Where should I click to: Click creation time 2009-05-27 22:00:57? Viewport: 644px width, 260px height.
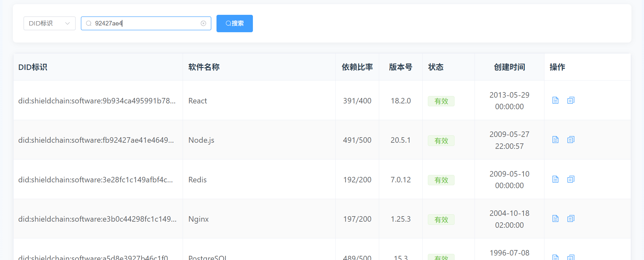point(509,140)
